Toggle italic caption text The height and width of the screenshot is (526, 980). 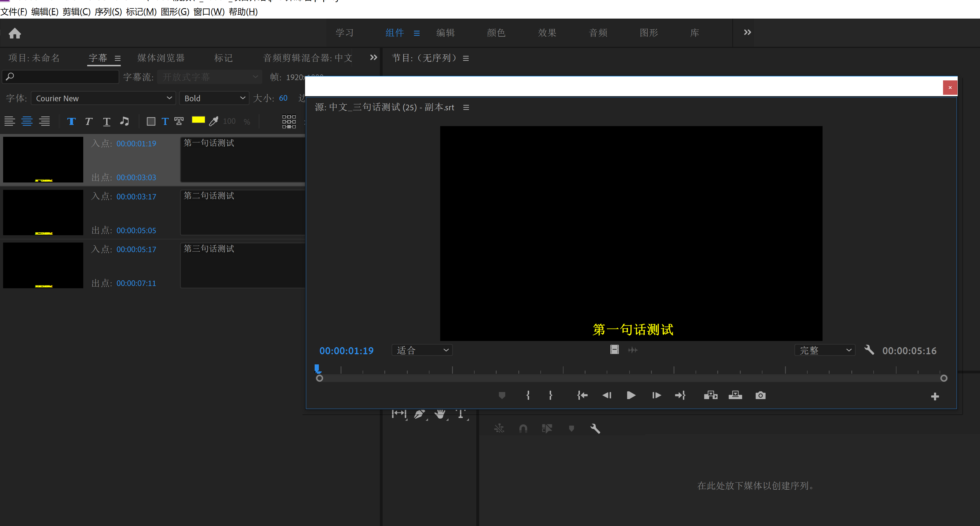[89, 121]
